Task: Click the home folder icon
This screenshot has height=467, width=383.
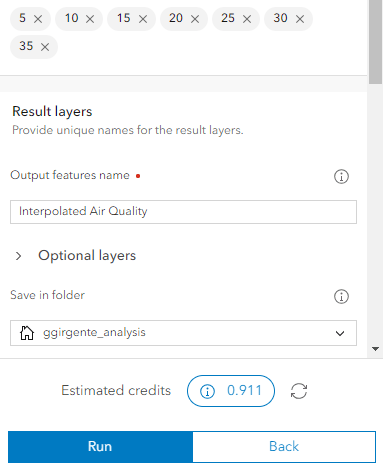Action: (x=27, y=333)
